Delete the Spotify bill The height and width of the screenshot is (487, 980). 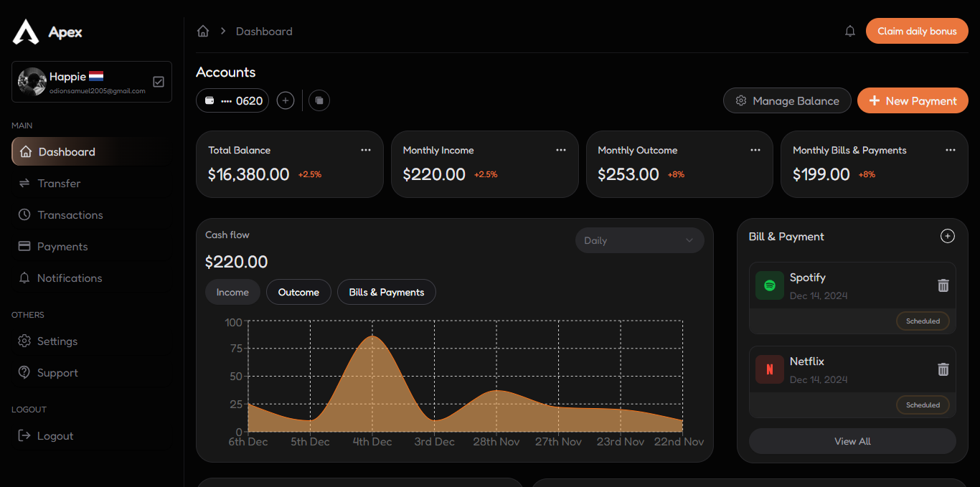click(x=943, y=285)
